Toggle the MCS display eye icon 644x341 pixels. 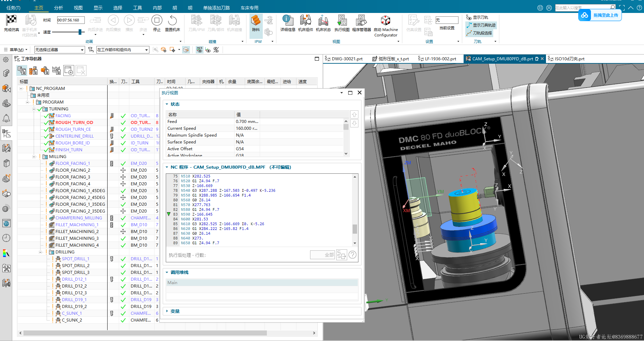[x=199, y=50]
